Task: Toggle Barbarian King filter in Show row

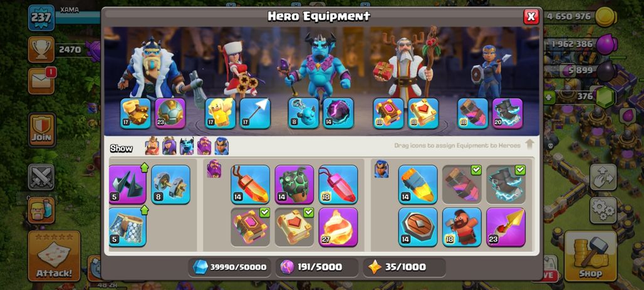Action: (152, 146)
